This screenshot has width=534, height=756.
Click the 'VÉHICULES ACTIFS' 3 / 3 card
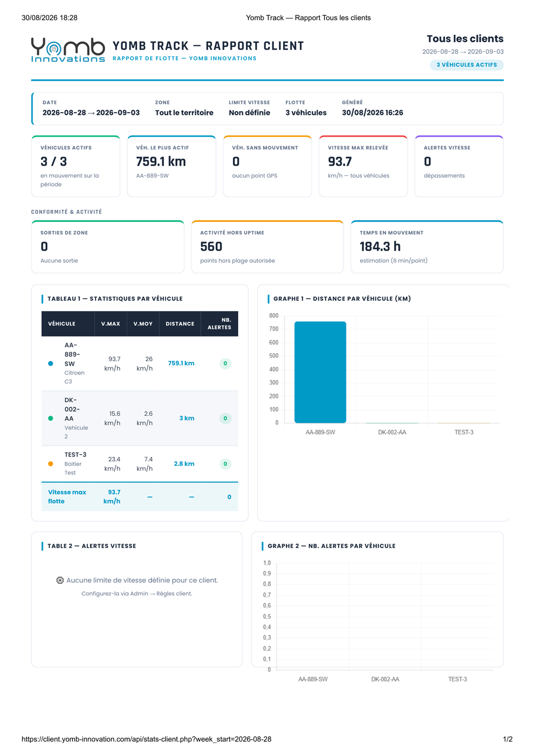click(x=75, y=166)
